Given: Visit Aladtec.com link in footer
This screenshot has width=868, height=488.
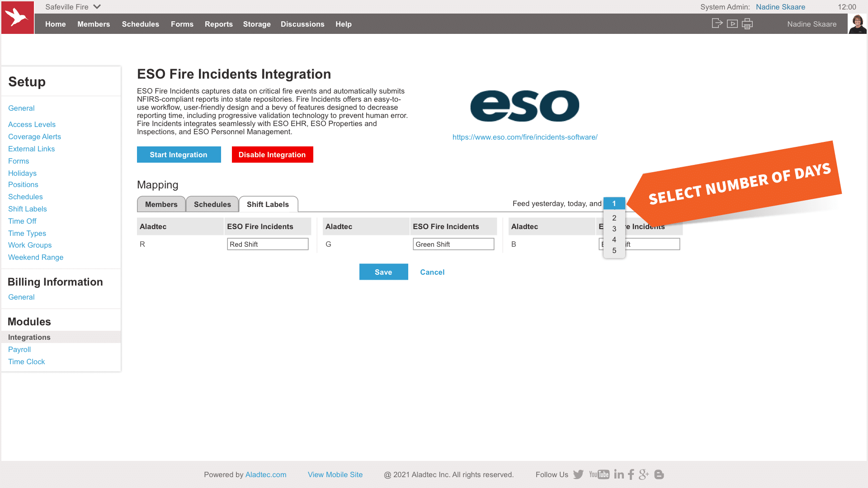Looking at the screenshot, I should (x=266, y=474).
